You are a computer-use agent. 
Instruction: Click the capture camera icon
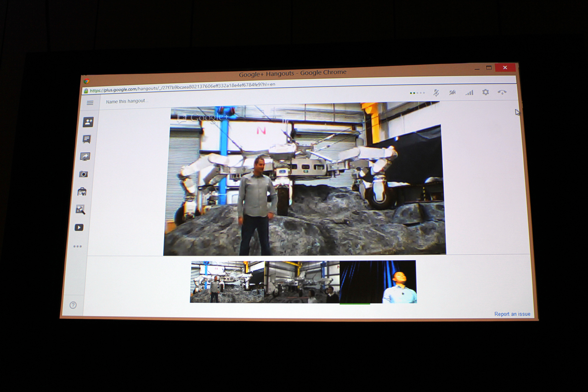tap(83, 174)
